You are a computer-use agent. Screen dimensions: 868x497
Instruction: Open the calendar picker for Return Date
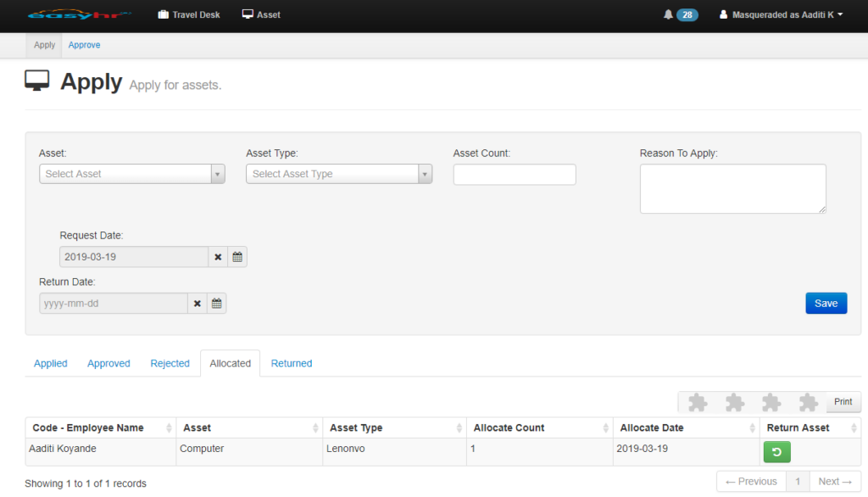coord(216,303)
